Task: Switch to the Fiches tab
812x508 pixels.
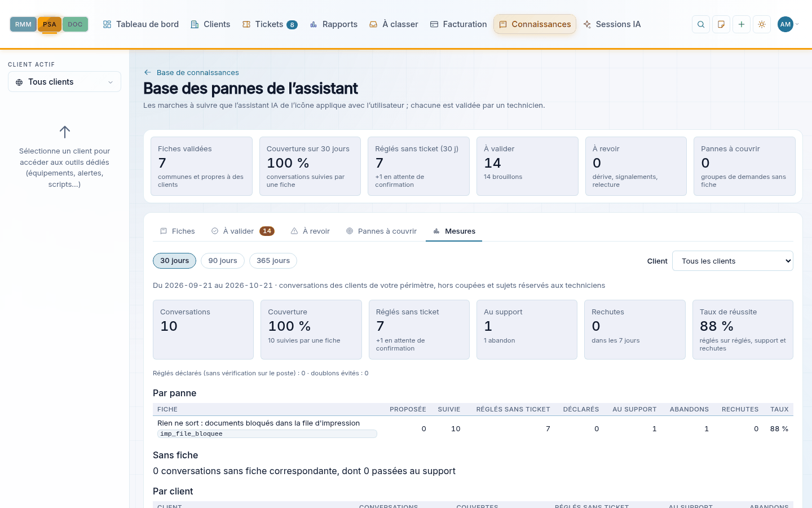Action: [x=178, y=231]
